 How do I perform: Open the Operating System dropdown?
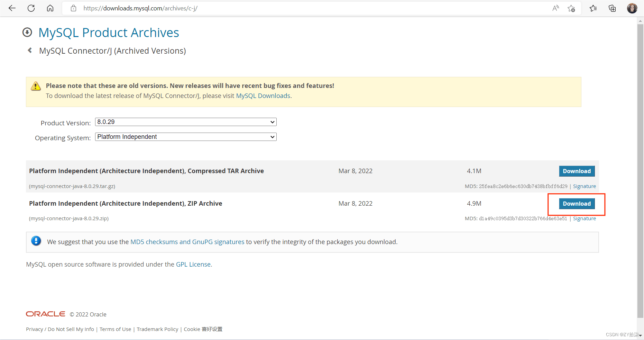186,137
